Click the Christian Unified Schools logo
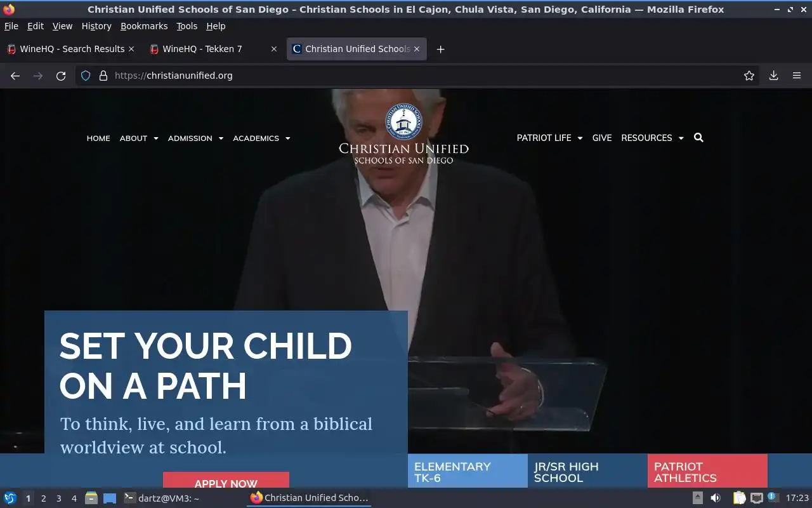The height and width of the screenshot is (508, 812). [x=403, y=133]
